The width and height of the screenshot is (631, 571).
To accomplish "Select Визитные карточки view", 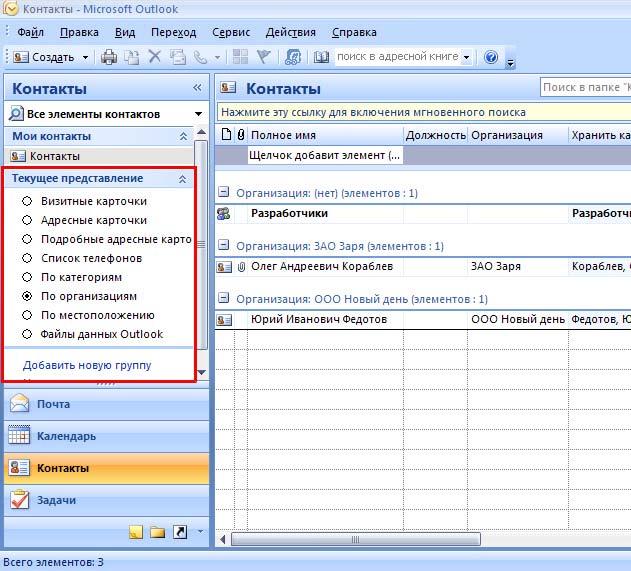I will [27, 201].
